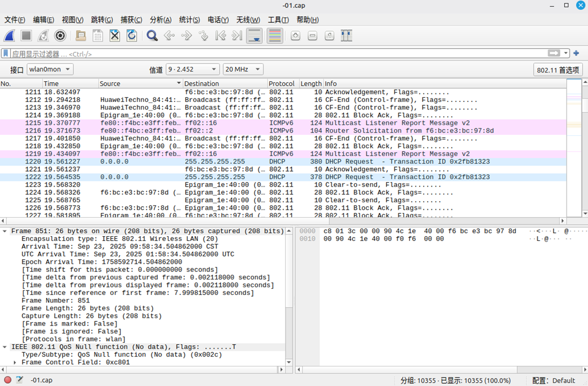The width and height of the screenshot is (588, 386).
Task: Click the reload capture file icon
Action: [x=132, y=36]
